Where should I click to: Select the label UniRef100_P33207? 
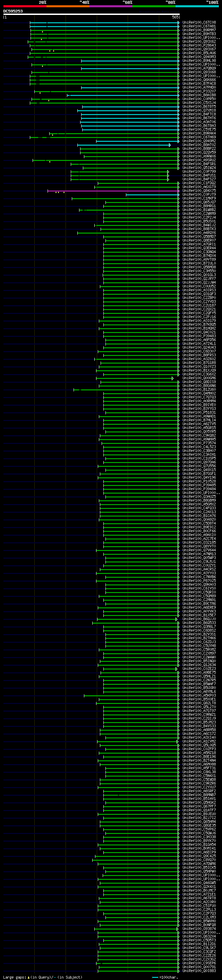coord(199,91)
